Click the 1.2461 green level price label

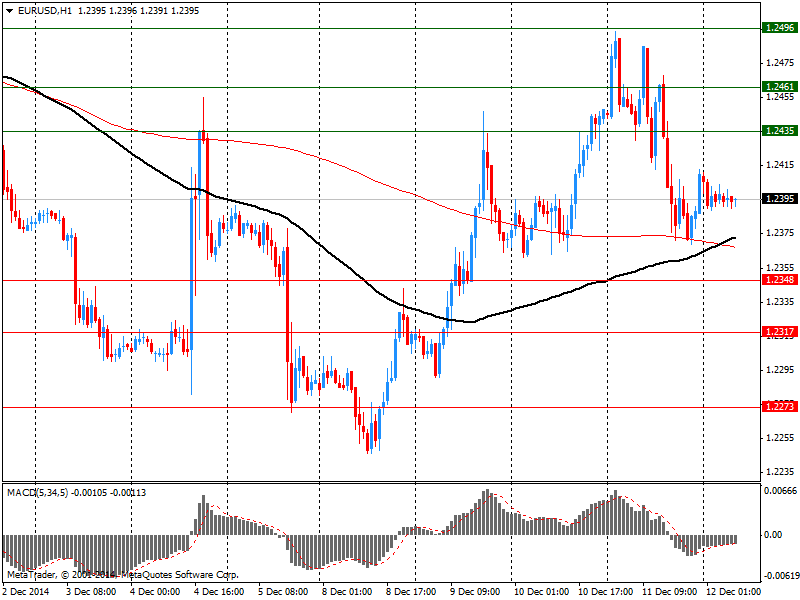click(x=780, y=87)
